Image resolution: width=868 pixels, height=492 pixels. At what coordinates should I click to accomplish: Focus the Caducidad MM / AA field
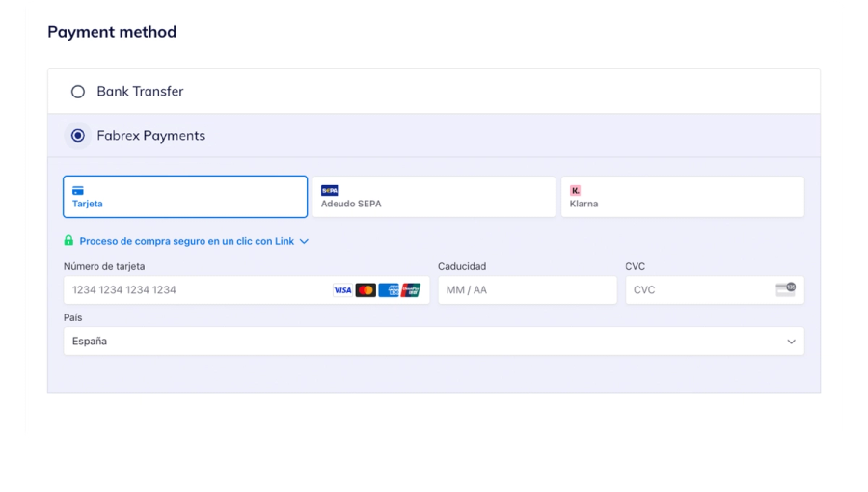click(528, 290)
